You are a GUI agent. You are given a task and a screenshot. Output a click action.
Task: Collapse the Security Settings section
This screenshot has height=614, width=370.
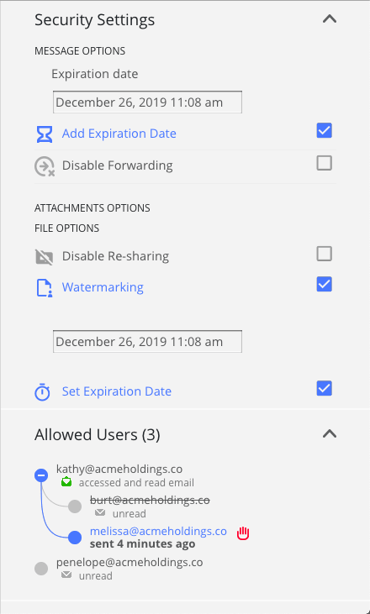pos(329,19)
